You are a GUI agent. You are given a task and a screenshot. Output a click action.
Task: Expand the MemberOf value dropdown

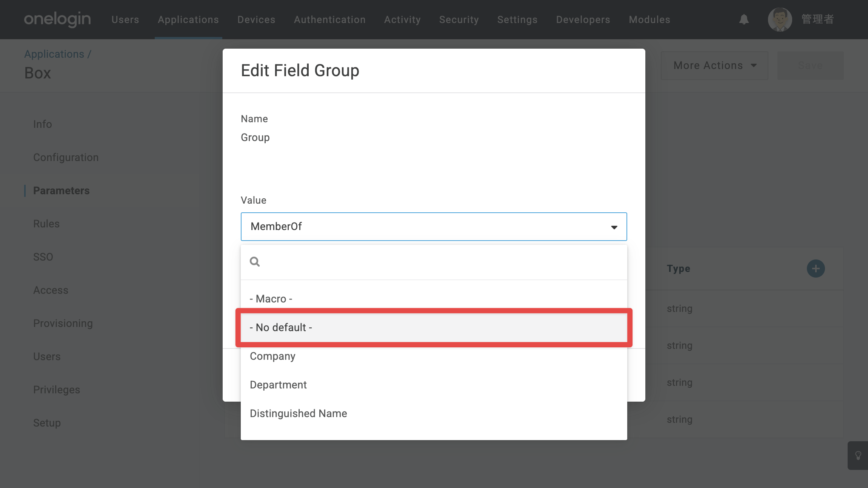tap(434, 227)
